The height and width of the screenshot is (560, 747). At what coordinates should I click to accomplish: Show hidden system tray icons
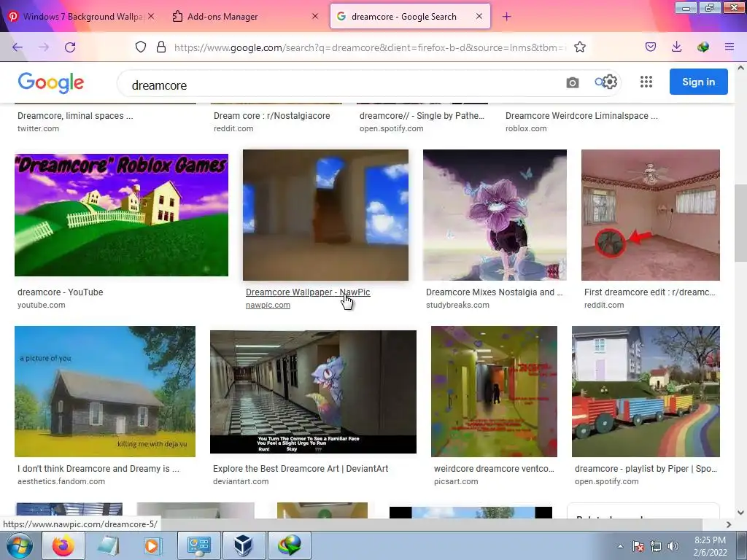[620, 547]
